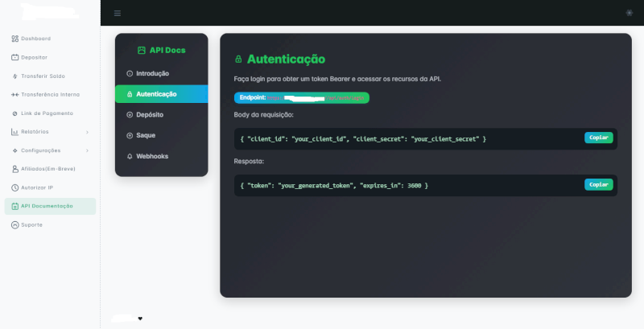
Task: Click the Endpoint URL badge
Action: [x=301, y=97]
